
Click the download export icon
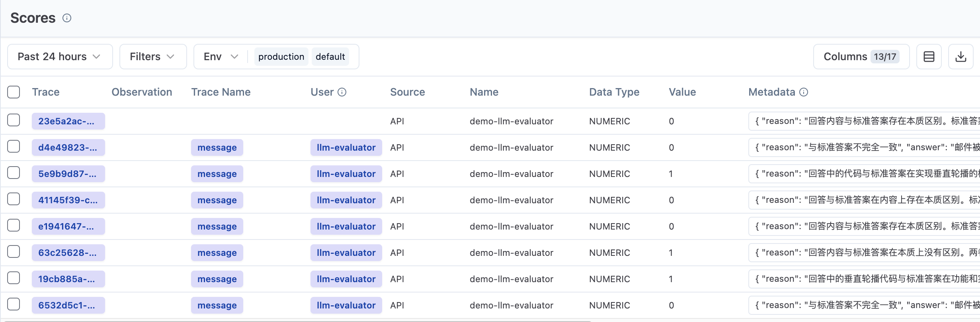click(960, 57)
